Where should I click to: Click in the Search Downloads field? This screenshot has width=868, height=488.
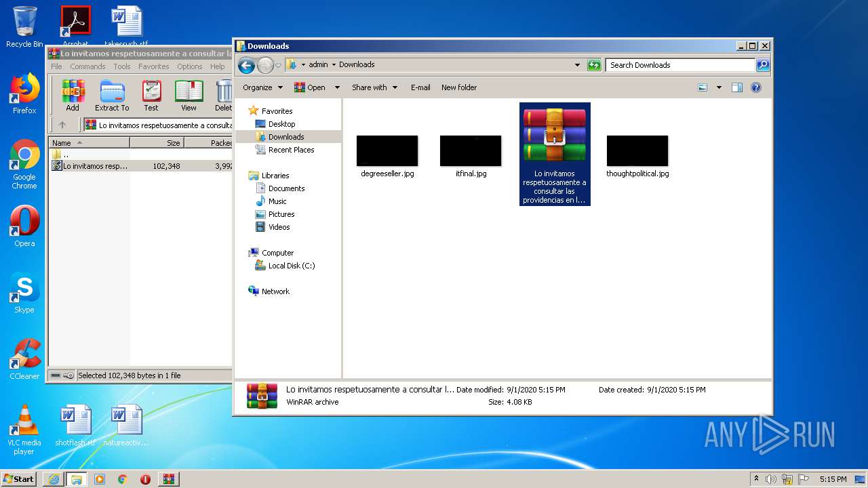pos(680,65)
